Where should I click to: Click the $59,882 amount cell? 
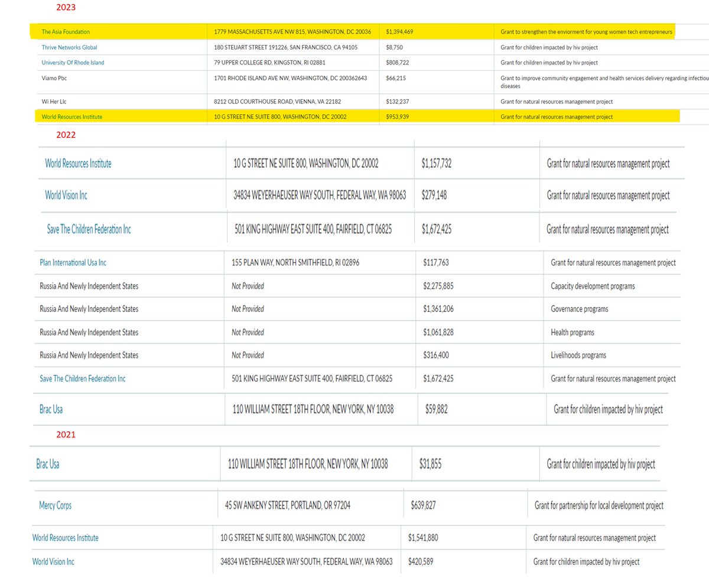437,409
